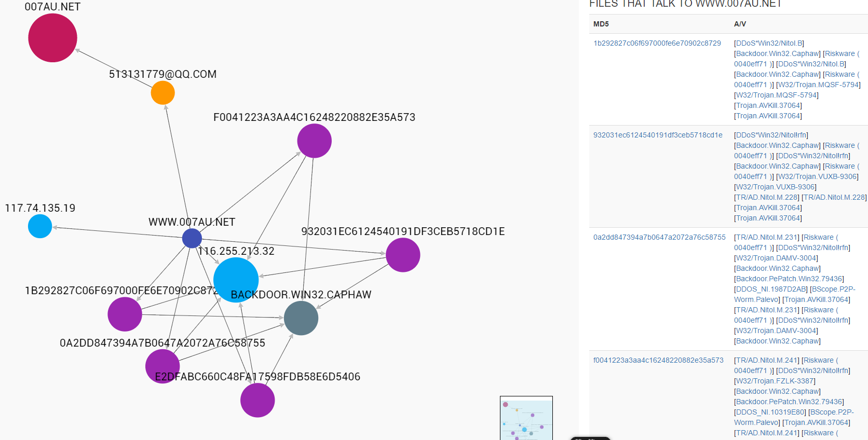The height and width of the screenshot is (440, 868).
Task: Select purple node E2DFABC660C48FA17598FDB58E6D5406
Action: (257, 400)
